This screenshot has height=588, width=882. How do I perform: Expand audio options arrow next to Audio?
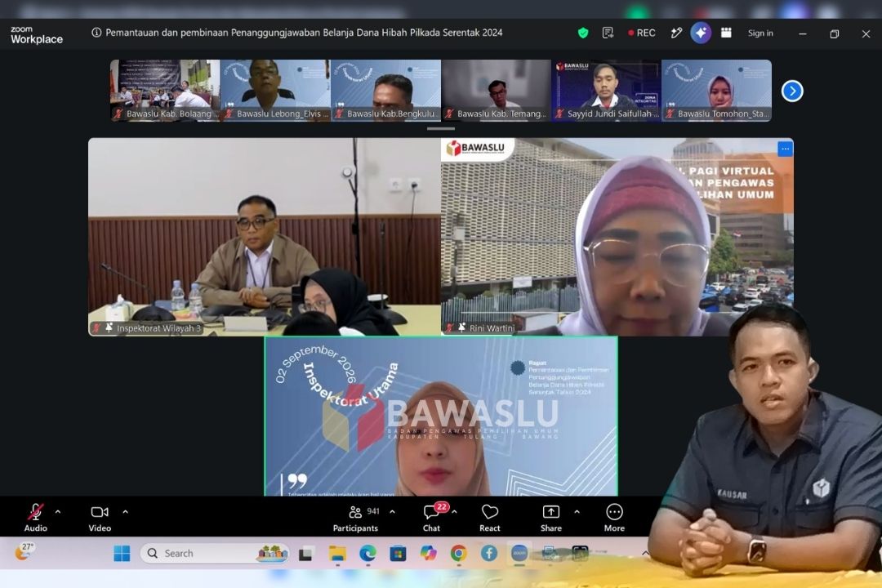[x=58, y=512]
